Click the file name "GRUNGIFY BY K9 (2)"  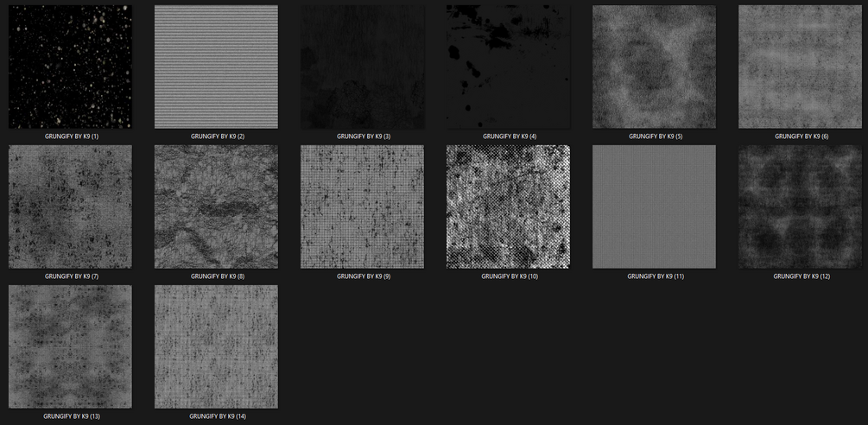[218, 136]
